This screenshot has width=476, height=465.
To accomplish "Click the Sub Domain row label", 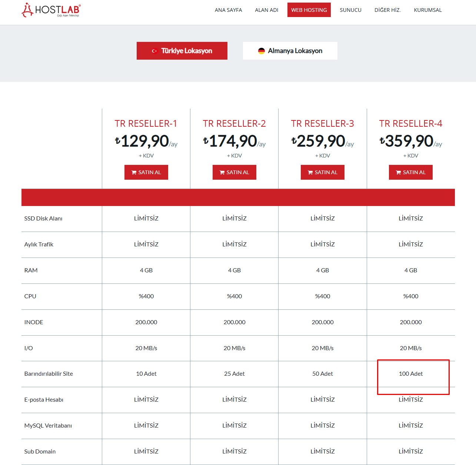I will pyautogui.click(x=40, y=452).
